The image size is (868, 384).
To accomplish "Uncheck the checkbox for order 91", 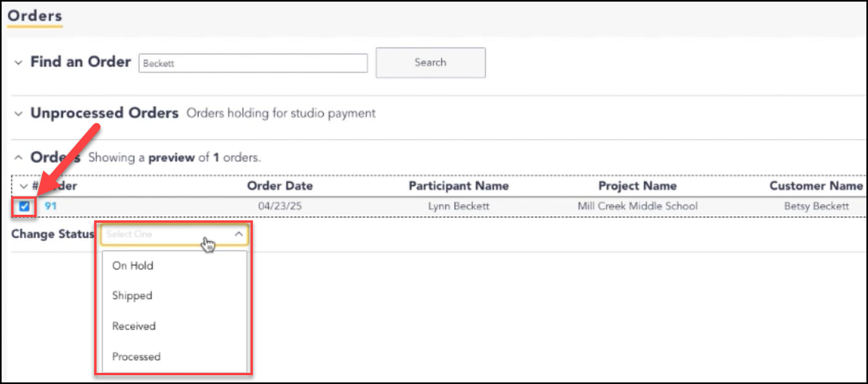I will click(x=25, y=207).
